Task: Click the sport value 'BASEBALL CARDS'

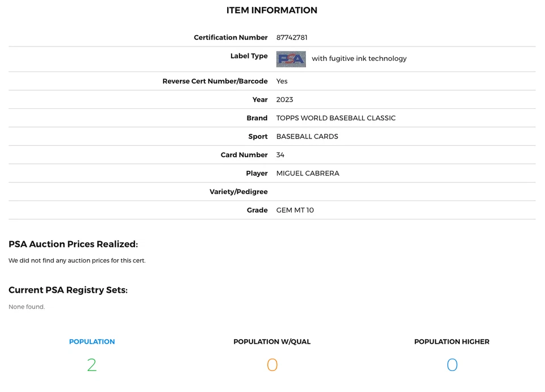Action: tap(307, 137)
